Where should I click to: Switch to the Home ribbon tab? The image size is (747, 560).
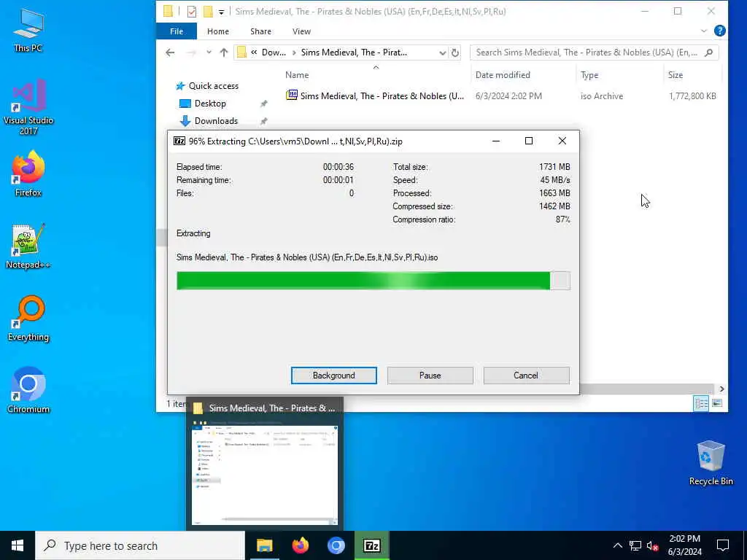pyautogui.click(x=218, y=31)
